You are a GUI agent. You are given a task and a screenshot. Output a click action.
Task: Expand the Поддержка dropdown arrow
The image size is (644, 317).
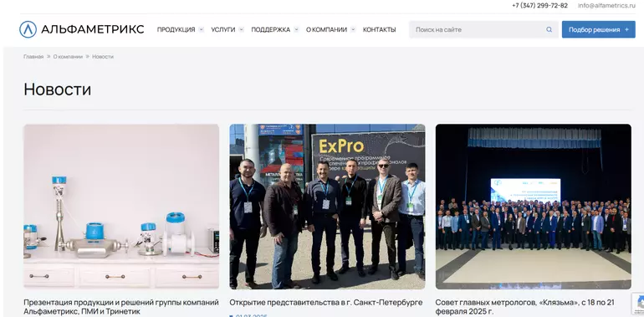pyautogui.click(x=296, y=29)
